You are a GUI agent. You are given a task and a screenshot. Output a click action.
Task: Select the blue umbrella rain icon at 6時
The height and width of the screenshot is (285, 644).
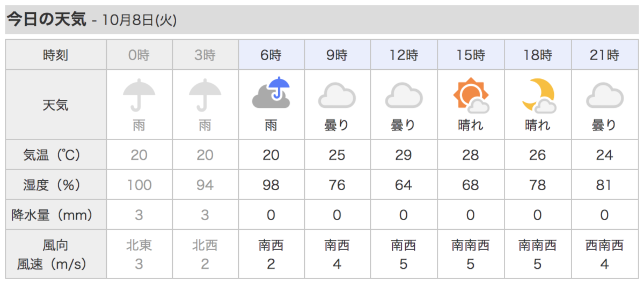pos(271,93)
